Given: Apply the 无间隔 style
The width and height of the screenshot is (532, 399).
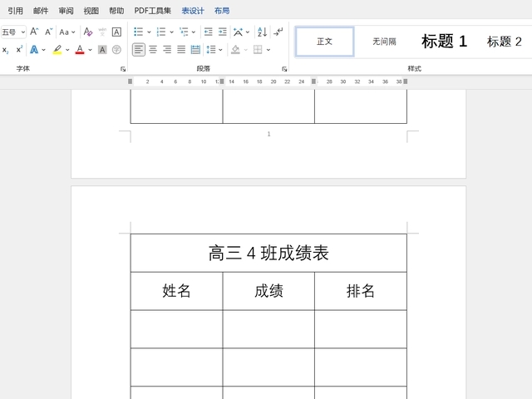Looking at the screenshot, I should [384, 42].
